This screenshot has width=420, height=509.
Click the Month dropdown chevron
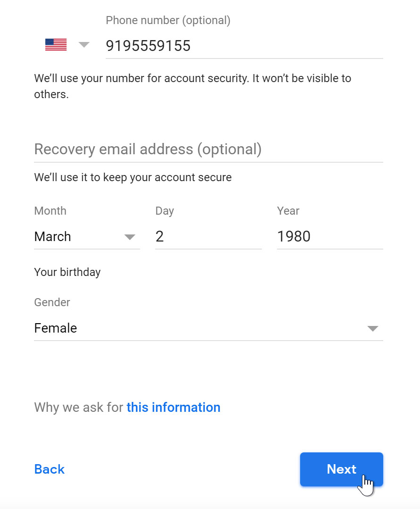click(x=130, y=237)
